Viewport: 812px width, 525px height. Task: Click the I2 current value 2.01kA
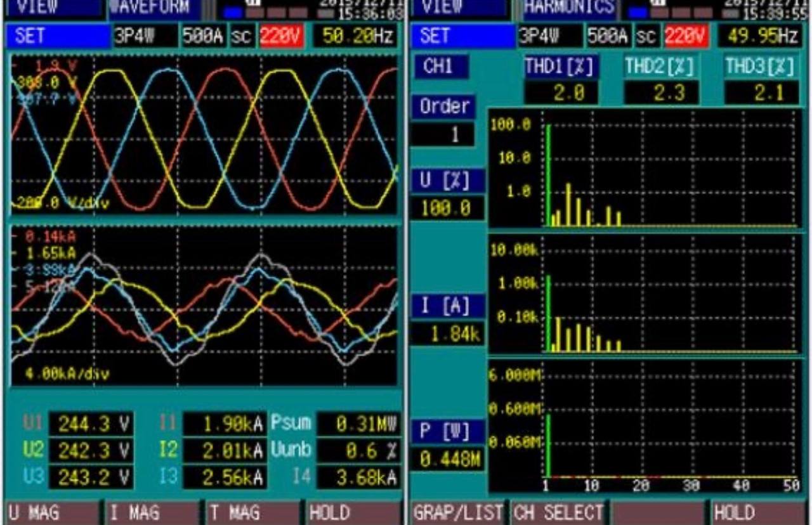pos(225,450)
